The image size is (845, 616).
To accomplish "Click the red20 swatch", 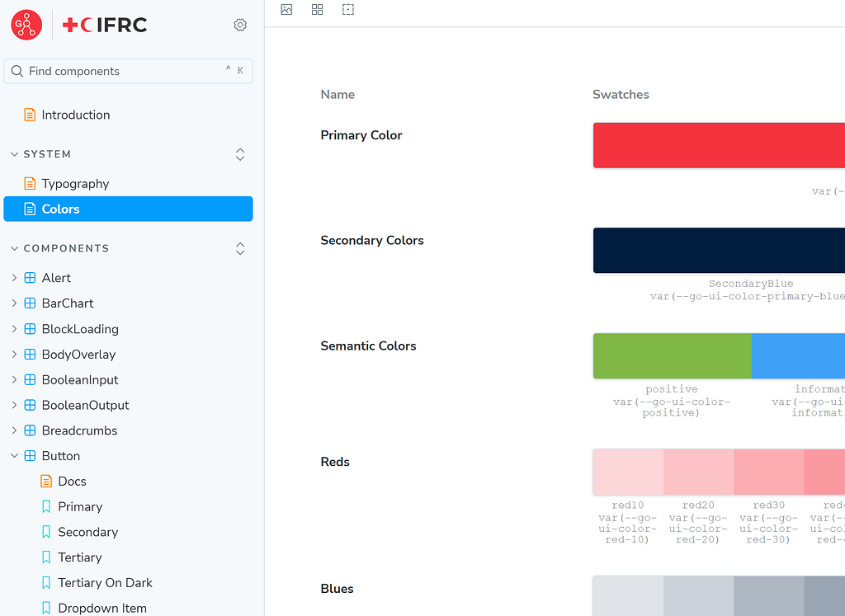I will coord(698,472).
